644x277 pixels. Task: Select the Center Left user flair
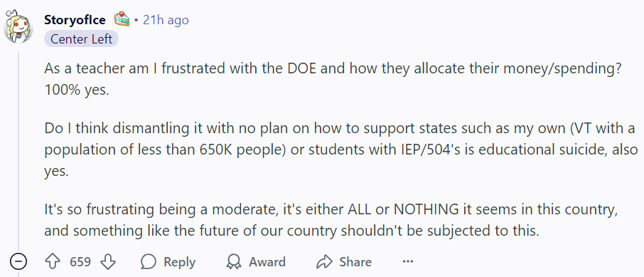tap(81, 39)
